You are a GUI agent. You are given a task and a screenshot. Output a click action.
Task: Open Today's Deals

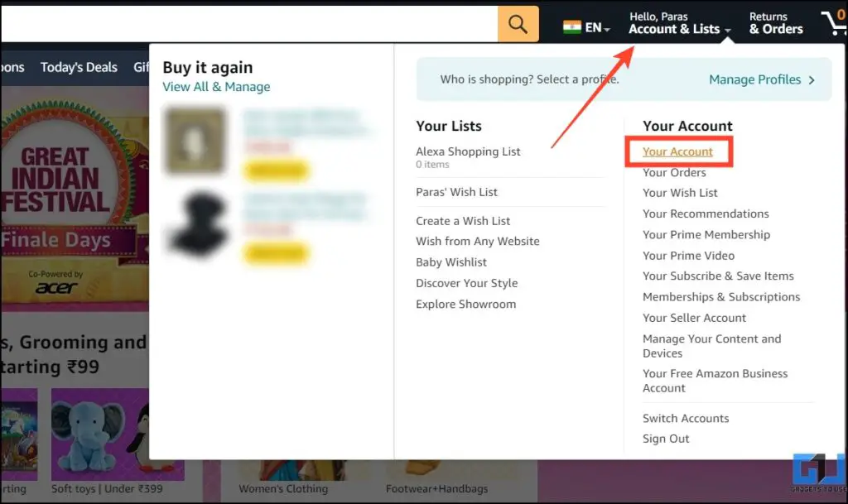(x=79, y=67)
